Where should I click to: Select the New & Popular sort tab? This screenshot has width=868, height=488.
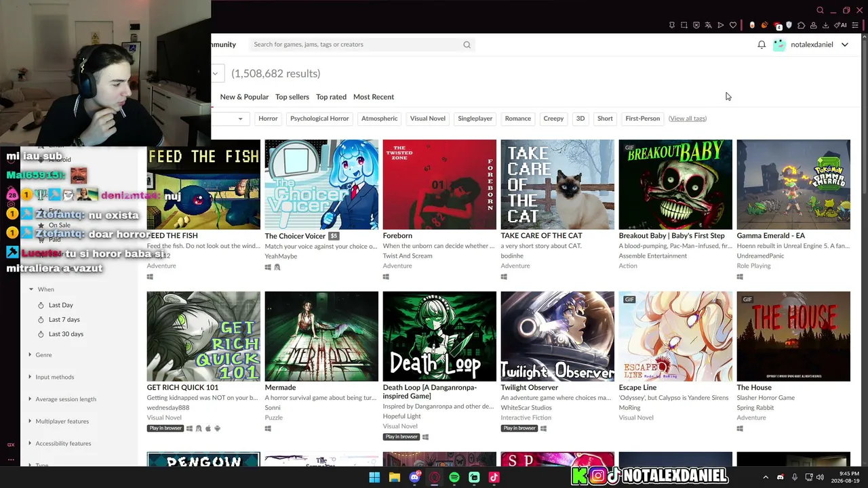tap(244, 97)
